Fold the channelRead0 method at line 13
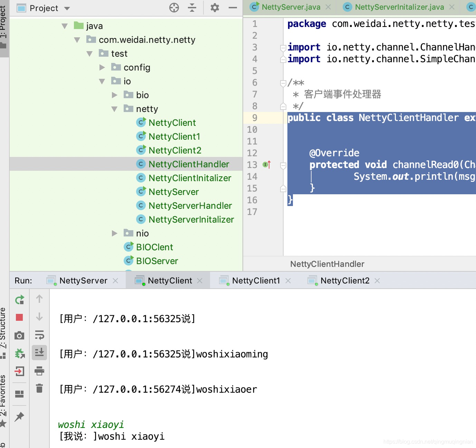 tap(283, 165)
